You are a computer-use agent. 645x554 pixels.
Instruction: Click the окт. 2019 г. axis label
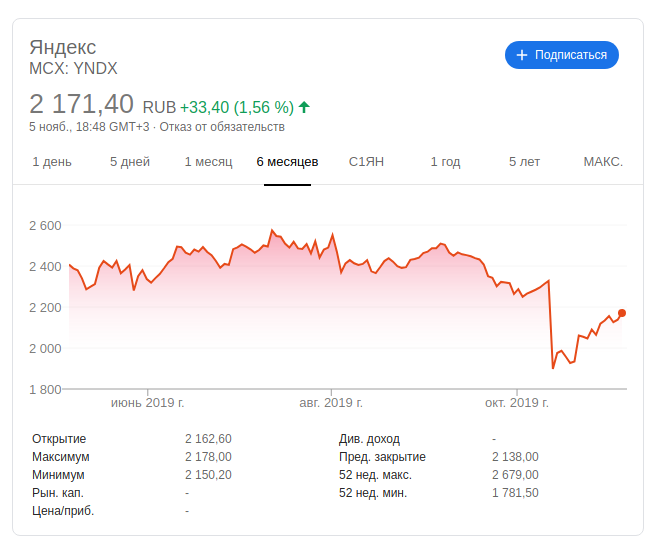517,402
